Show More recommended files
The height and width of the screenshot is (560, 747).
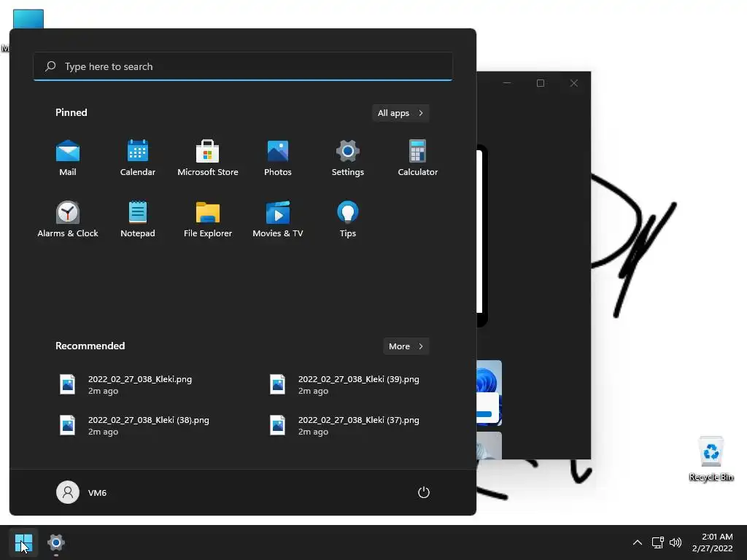[x=406, y=346]
